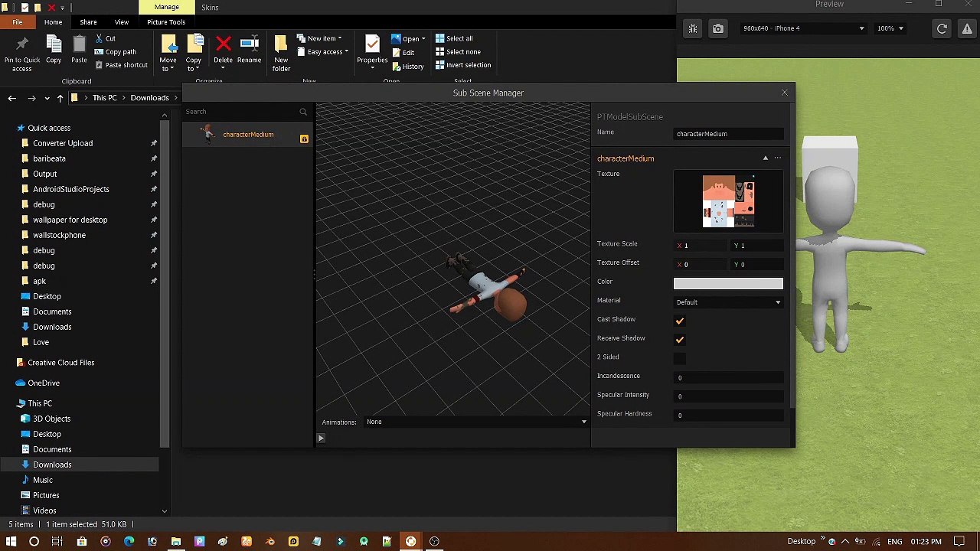Open the warnings triangle icon in Preview
980x551 pixels.
coord(967,28)
